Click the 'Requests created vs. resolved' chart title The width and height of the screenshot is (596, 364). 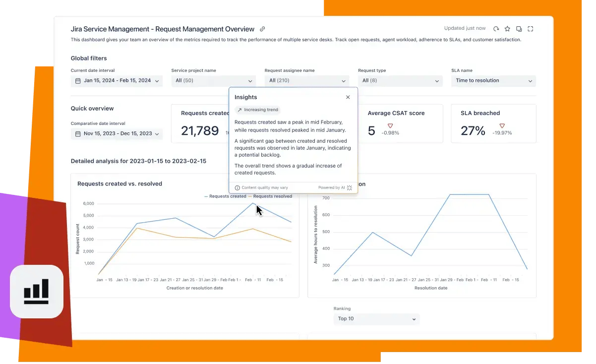[120, 184]
